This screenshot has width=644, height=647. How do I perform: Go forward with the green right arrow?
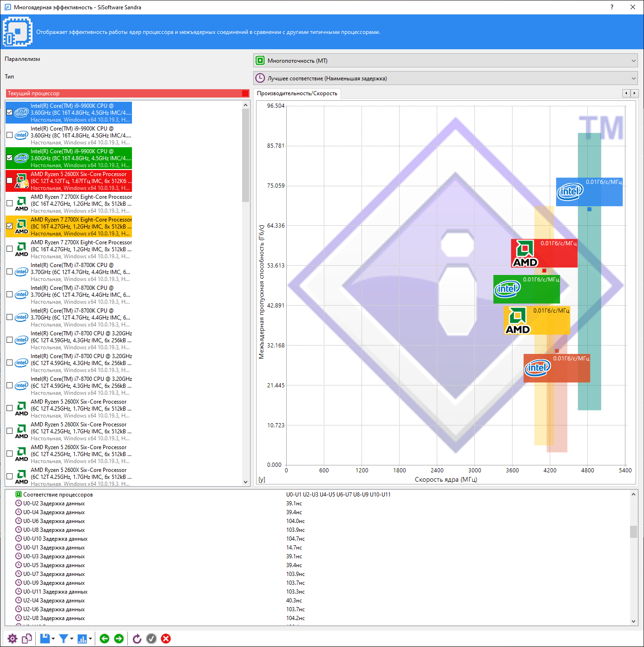click(119, 639)
